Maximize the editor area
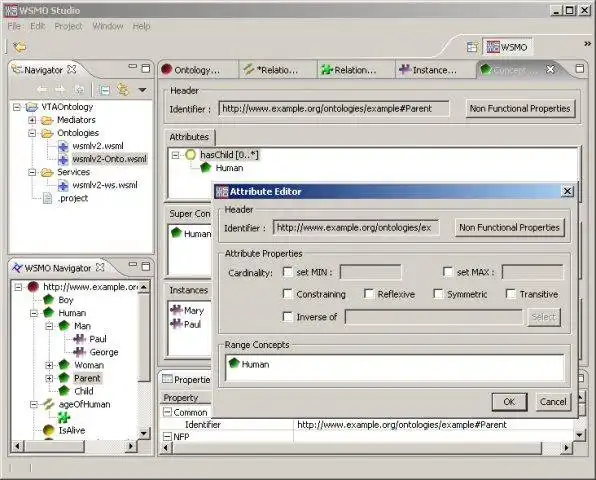Viewport: 596px width, 480px height. (x=580, y=68)
